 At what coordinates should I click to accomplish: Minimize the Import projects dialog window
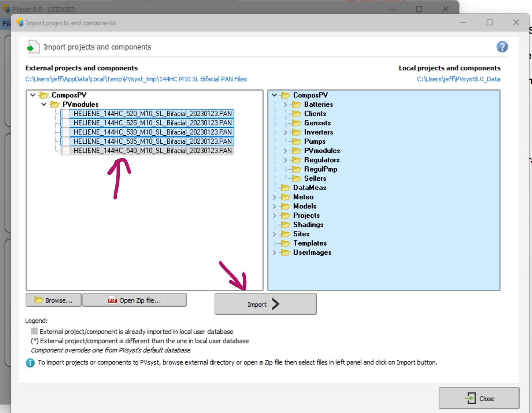pos(463,22)
